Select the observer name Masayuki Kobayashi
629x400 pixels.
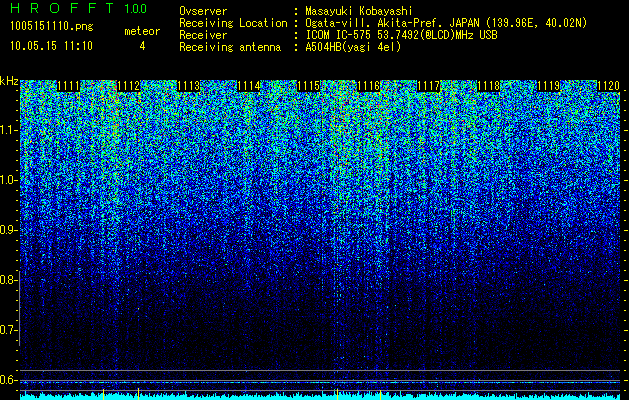359,11
